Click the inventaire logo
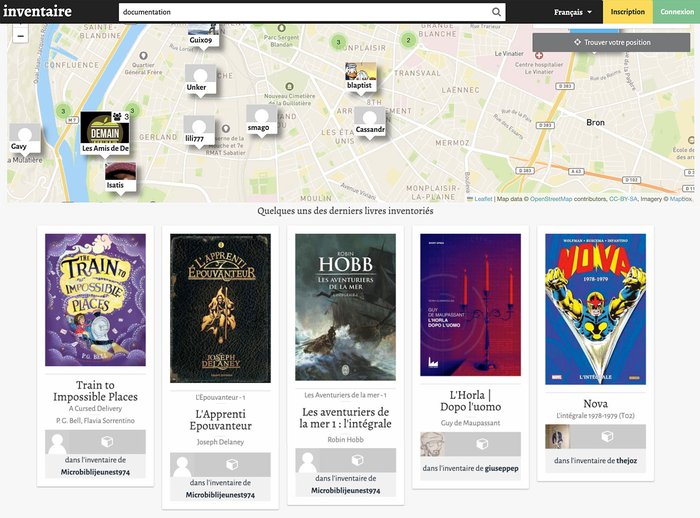Viewport: 700px width, 518px height. click(x=37, y=11)
